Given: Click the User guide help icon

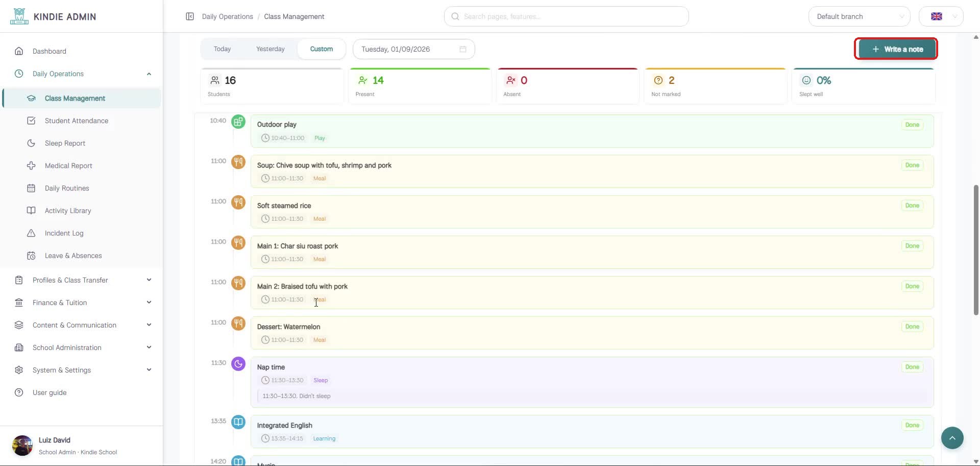Looking at the screenshot, I should pos(19,392).
